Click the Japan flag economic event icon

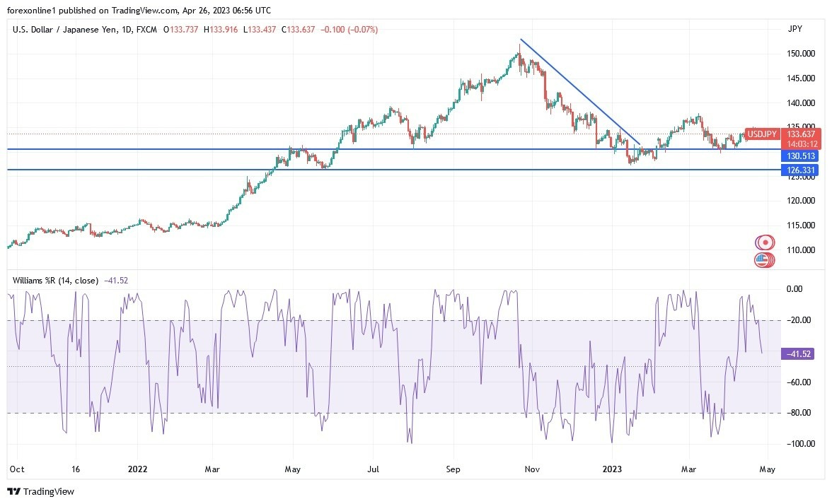(x=764, y=242)
